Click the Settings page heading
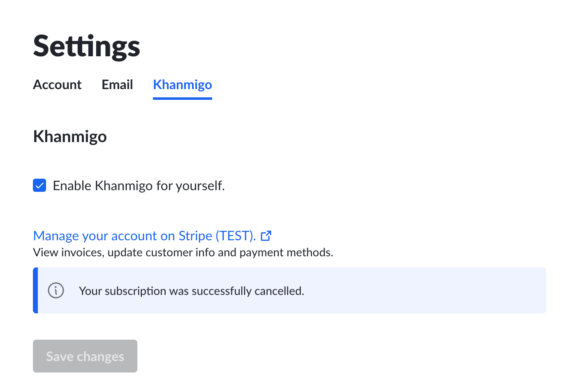This screenshot has height=391, width=588. pos(86,46)
